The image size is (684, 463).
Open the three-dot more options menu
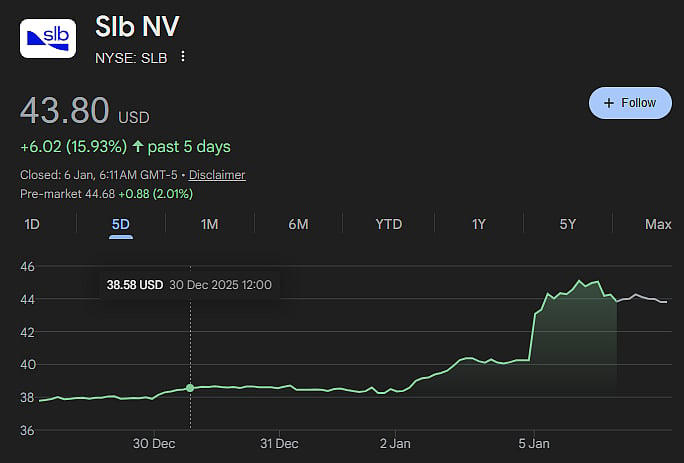tap(182, 57)
